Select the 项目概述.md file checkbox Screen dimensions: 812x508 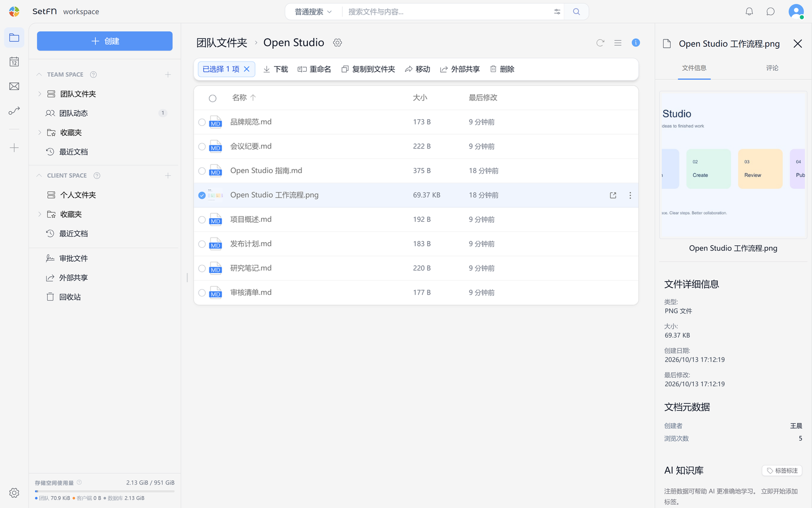(x=202, y=220)
